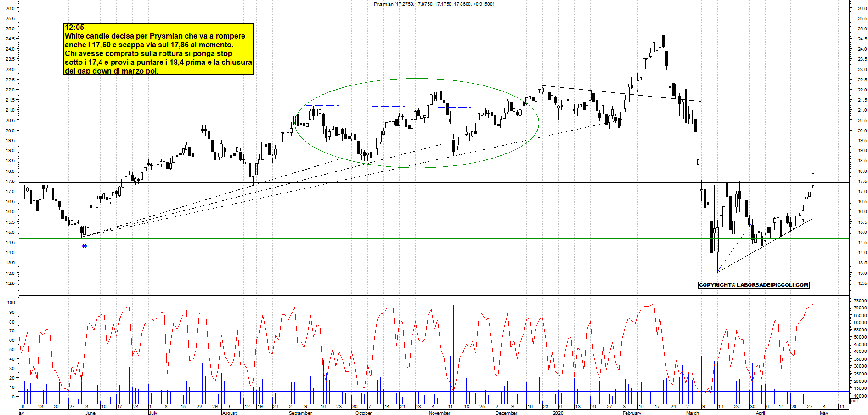Image resolution: width=868 pixels, height=415 pixels.
Task: Click the 'June' label on the time axis
Action: [90, 413]
